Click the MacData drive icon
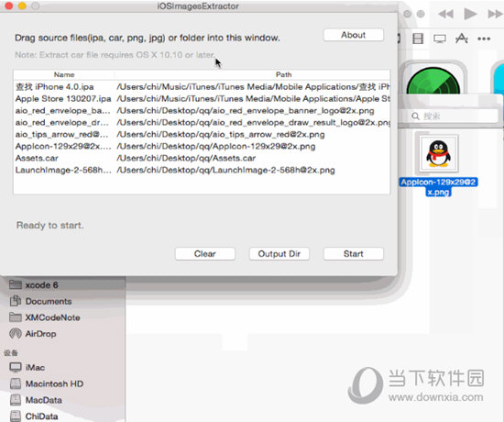504x422 pixels. click(x=16, y=400)
